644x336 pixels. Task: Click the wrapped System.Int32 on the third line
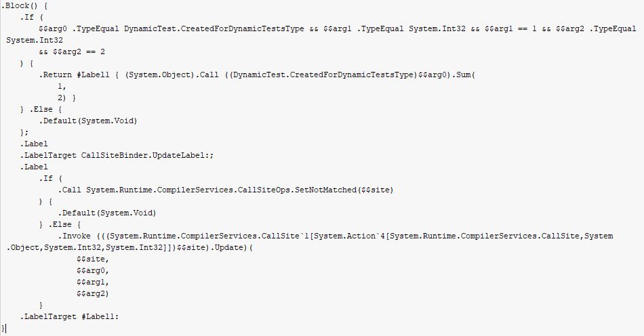click(35, 40)
